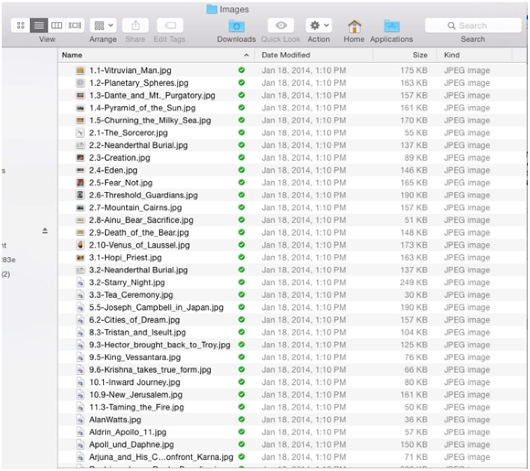
Task: Select the file 2.9-Death_of_the_Bear.jpg
Action: [139, 233]
